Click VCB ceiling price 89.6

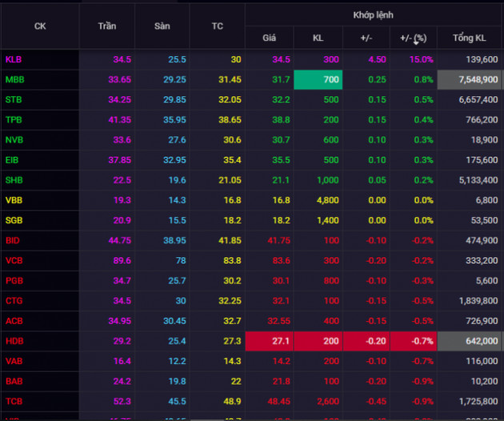[122, 260]
